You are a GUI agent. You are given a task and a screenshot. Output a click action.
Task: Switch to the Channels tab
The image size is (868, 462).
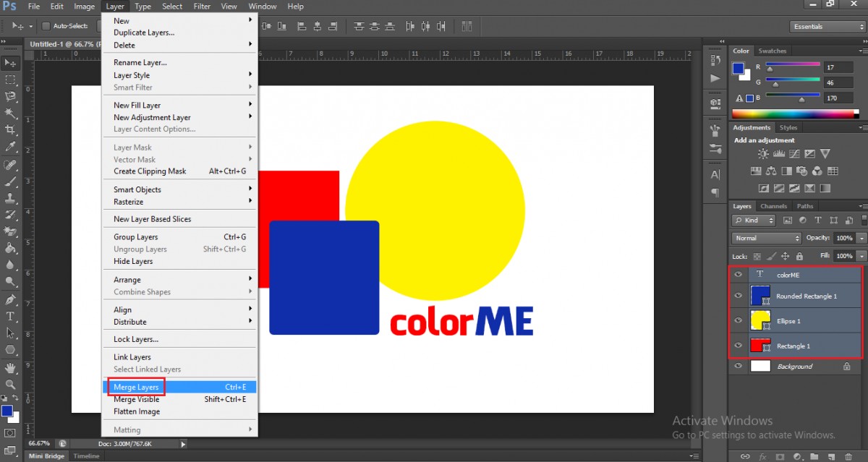(x=773, y=206)
